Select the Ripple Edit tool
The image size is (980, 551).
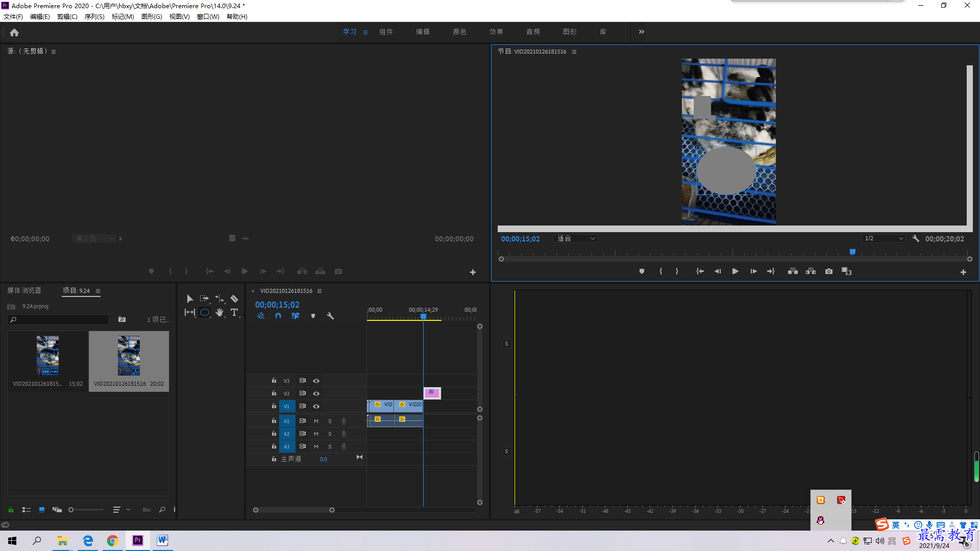219,298
